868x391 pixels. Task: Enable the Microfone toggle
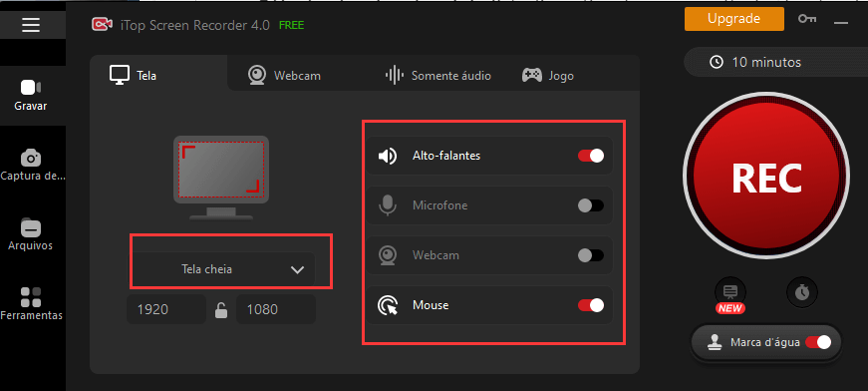pyautogui.click(x=591, y=205)
